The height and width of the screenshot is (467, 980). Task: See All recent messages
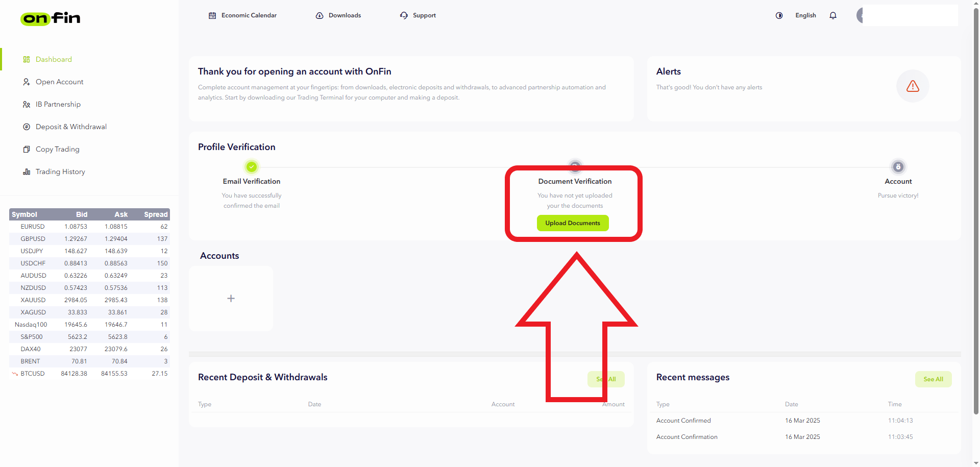coord(933,379)
